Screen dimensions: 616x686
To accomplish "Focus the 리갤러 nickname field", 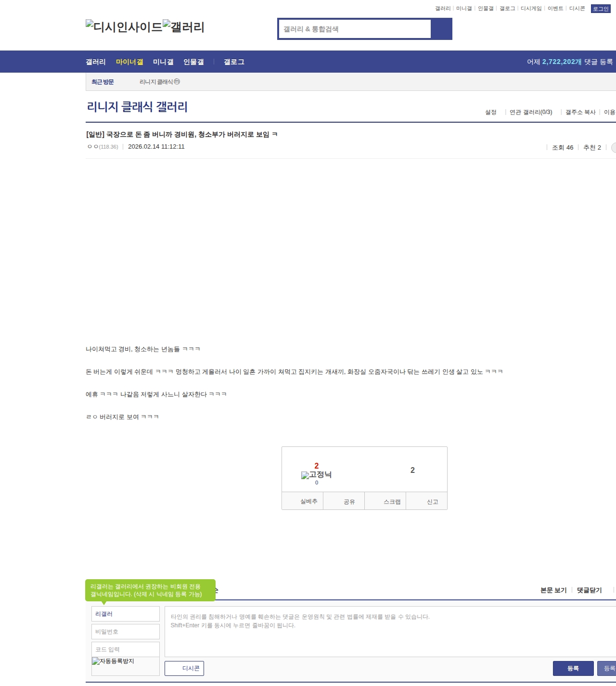I will point(125,614).
